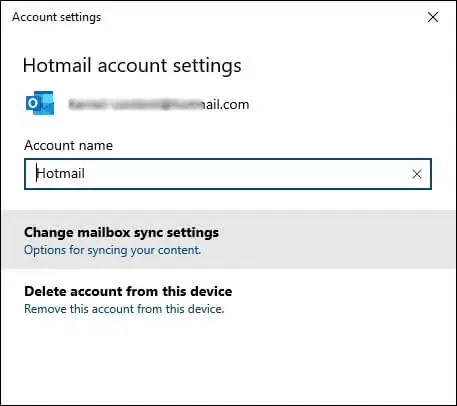The height and width of the screenshot is (406, 457).
Task: Open Change mailbox sync settings
Action: (x=228, y=240)
